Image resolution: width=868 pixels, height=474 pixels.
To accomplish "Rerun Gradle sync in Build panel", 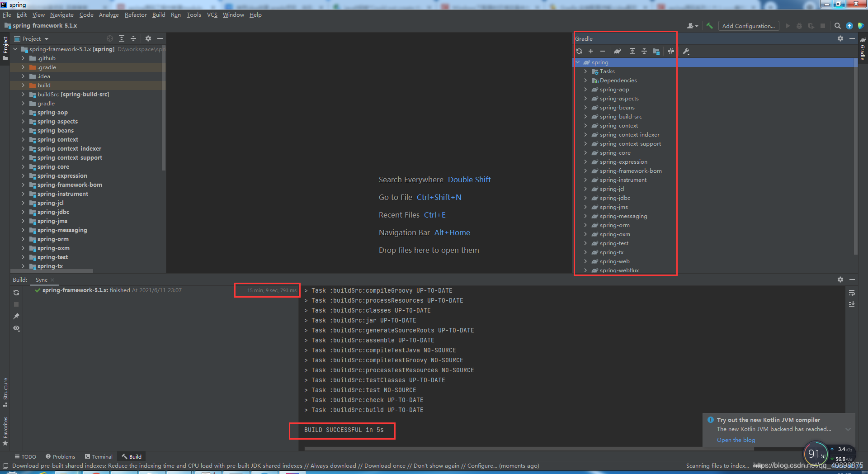I will pos(16,293).
